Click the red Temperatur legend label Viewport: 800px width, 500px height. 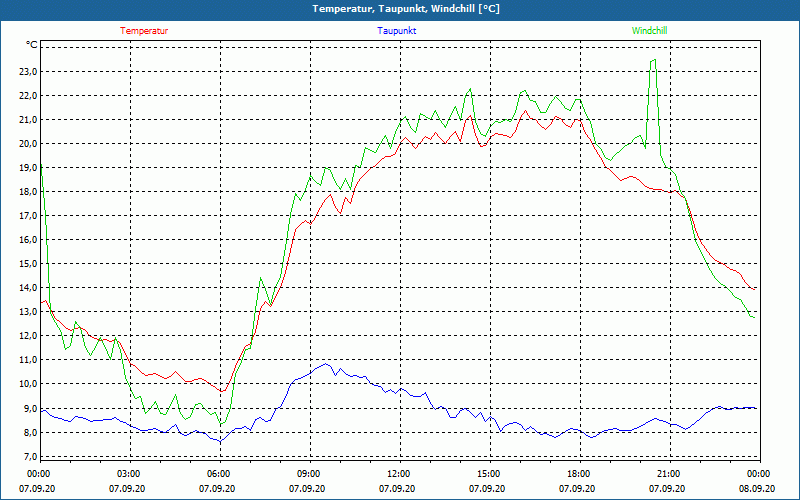144,31
